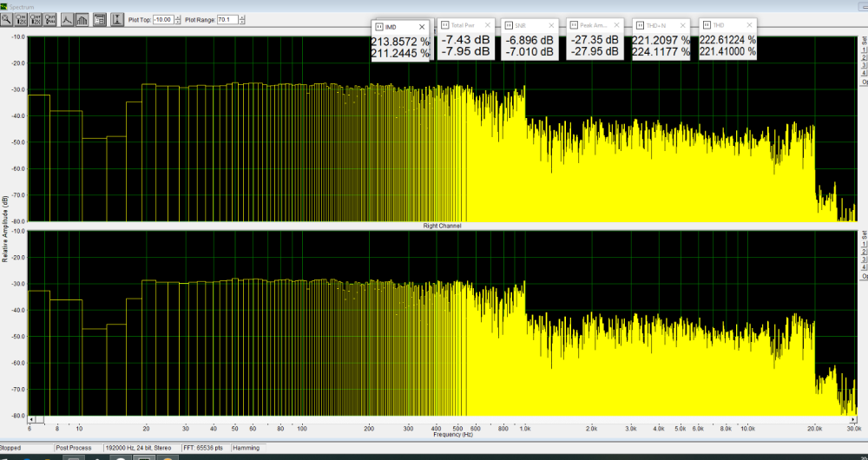Image resolution: width=868 pixels, height=460 pixels.
Task: Click left arrow on frequency scrollbar
Action: tap(31, 419)
